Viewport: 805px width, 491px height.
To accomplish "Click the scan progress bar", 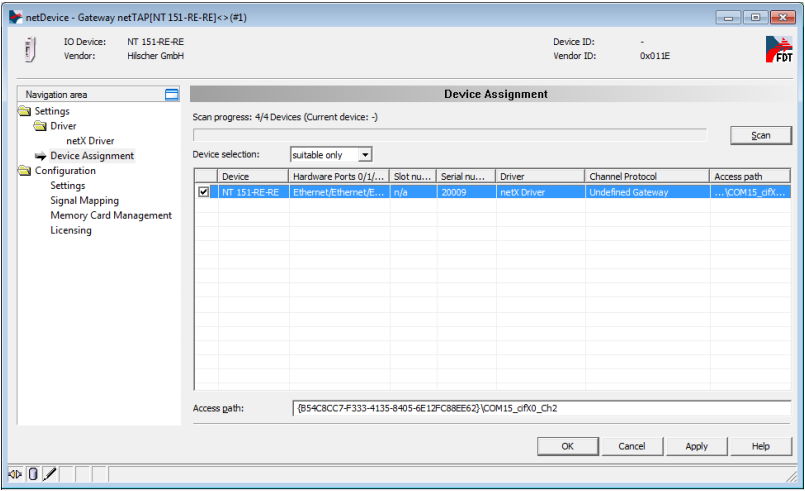I will pyautogui.click(x=450, y=135).
